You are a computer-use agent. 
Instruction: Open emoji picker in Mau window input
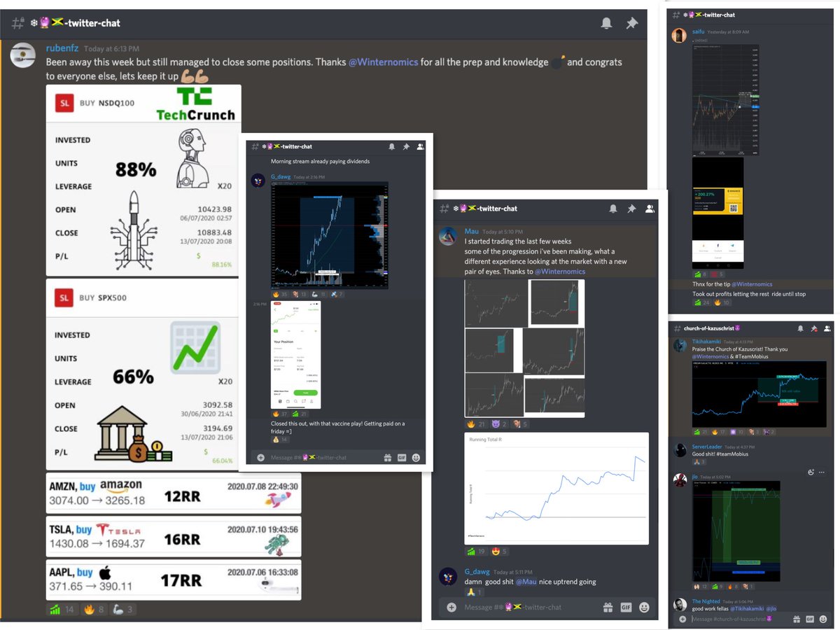pos(644,607)
